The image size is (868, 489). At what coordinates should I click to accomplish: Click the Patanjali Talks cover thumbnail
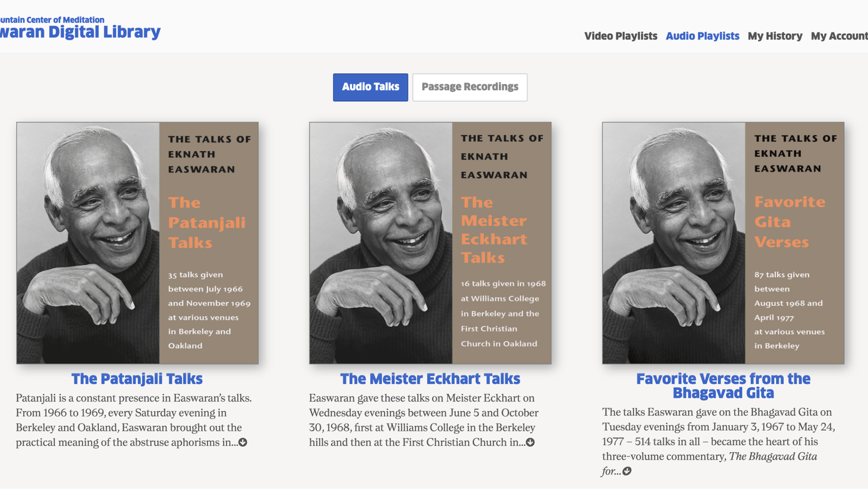138,243
